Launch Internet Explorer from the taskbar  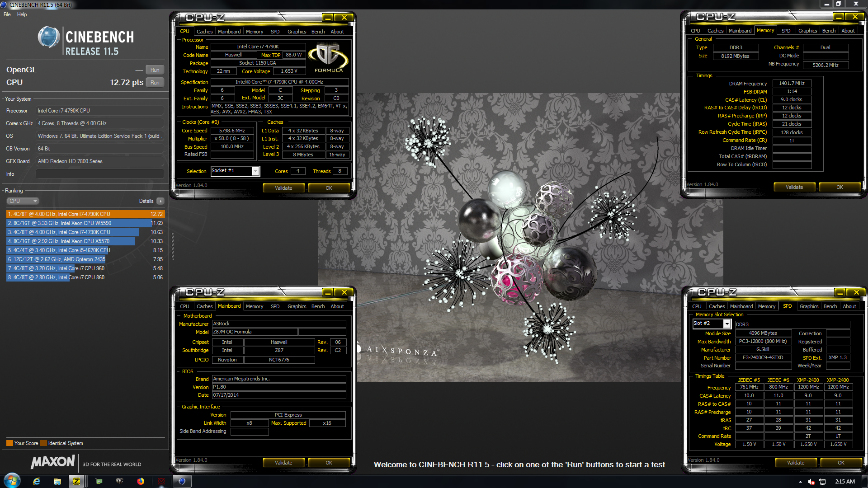coord(37,481)
